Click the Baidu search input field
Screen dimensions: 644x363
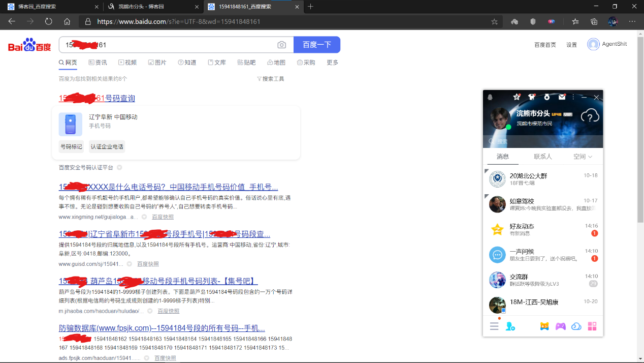click(168, 45)
